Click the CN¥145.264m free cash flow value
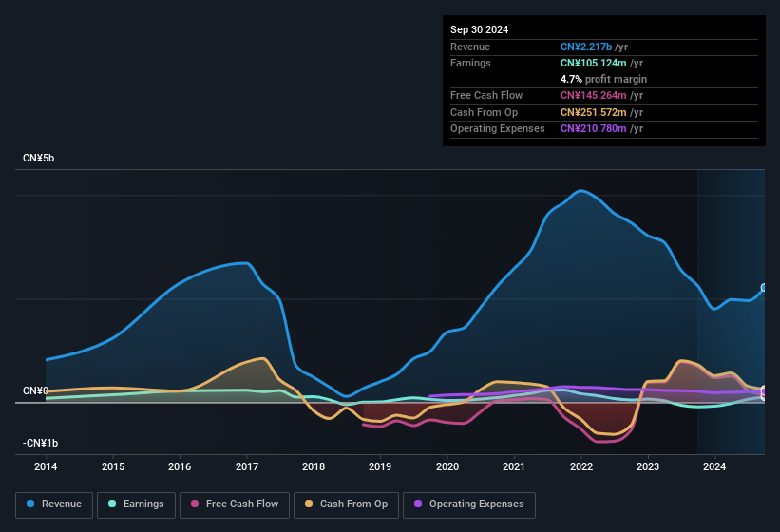780x532 pixels. (593, 95)
